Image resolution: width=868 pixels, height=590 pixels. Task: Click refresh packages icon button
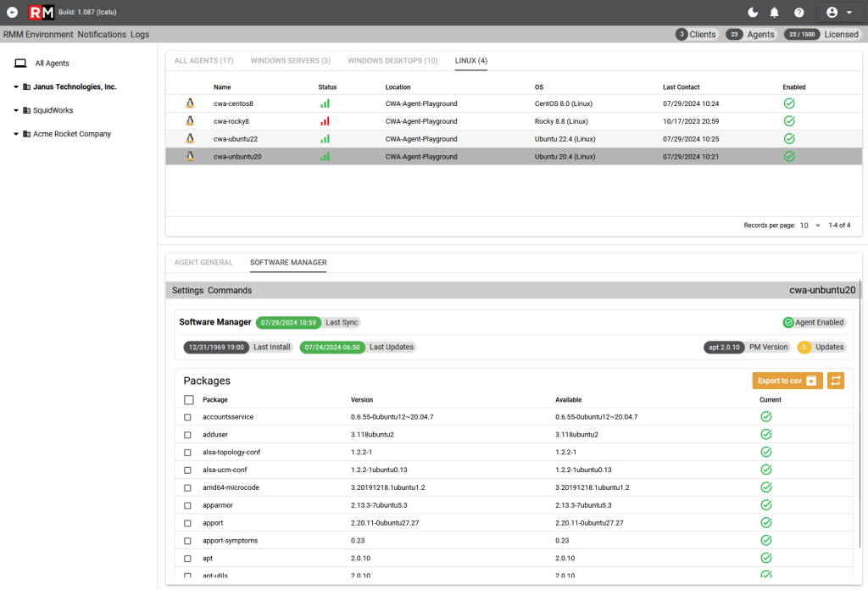point(836,381)
